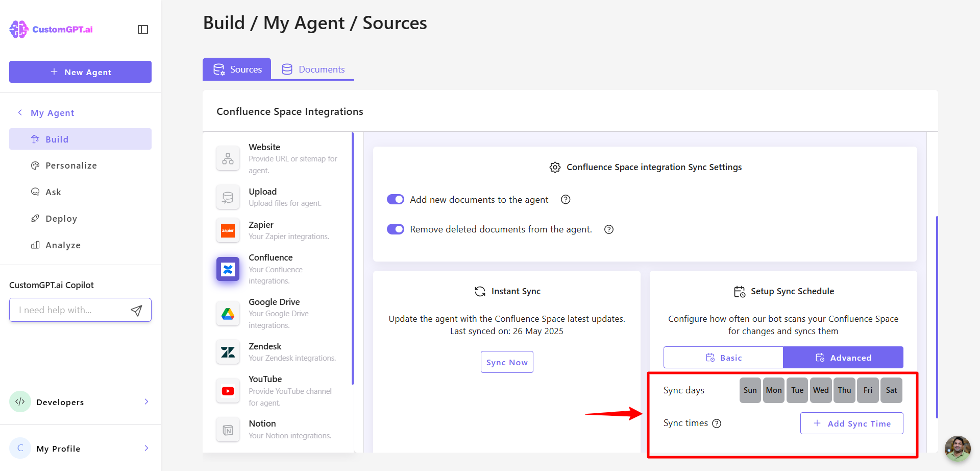Viewport: 980px width, 471px height.
Task: Toggle Thu sync day
Action: pos(844,390)
